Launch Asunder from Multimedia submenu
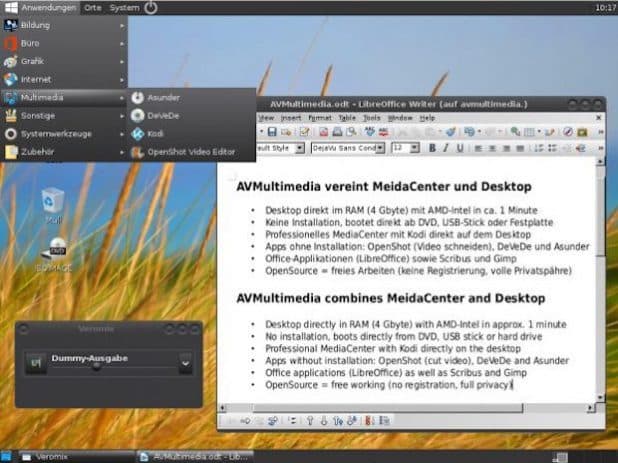The height and width of the screenshot is (463, 618). pos(191,98)
